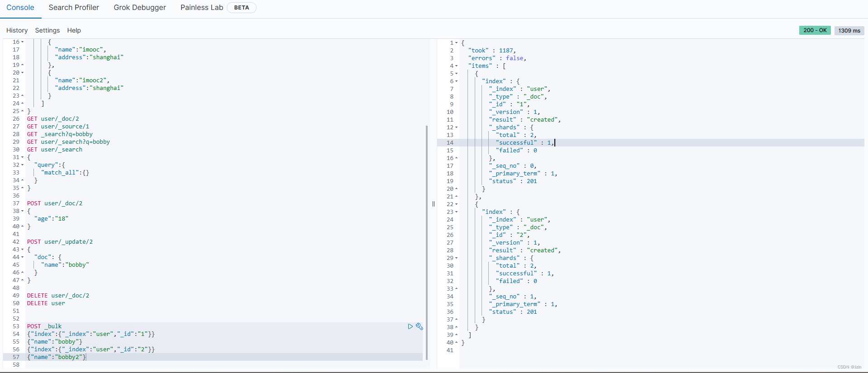The image size is (868, 373).
Task: Click the "match_all":{} line
Action: [65, 173]
